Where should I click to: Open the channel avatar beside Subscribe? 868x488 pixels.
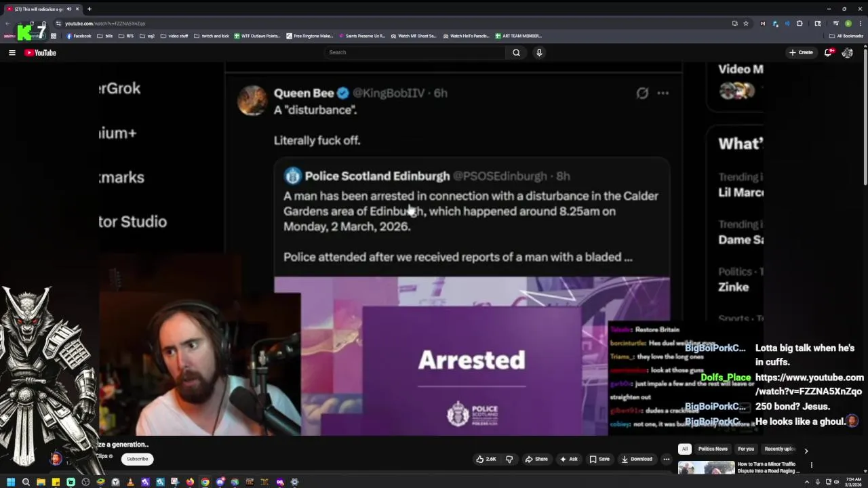coord(56,459)
